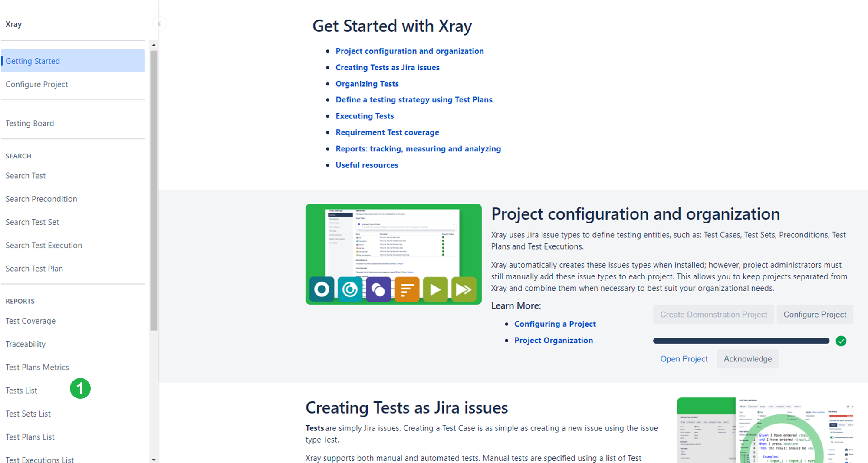Open Reports tracking, measuring and analyzing link
Viewport: 868px width, 463px height.
[x=418, y=149]
